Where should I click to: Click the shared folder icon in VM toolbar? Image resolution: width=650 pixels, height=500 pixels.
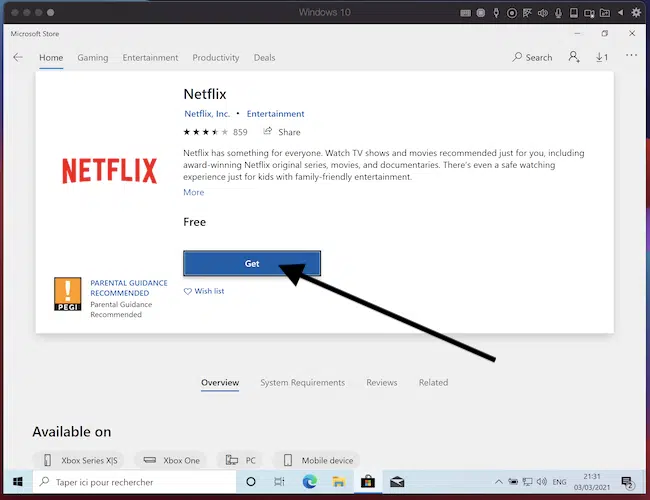click(x=605, y=13)
